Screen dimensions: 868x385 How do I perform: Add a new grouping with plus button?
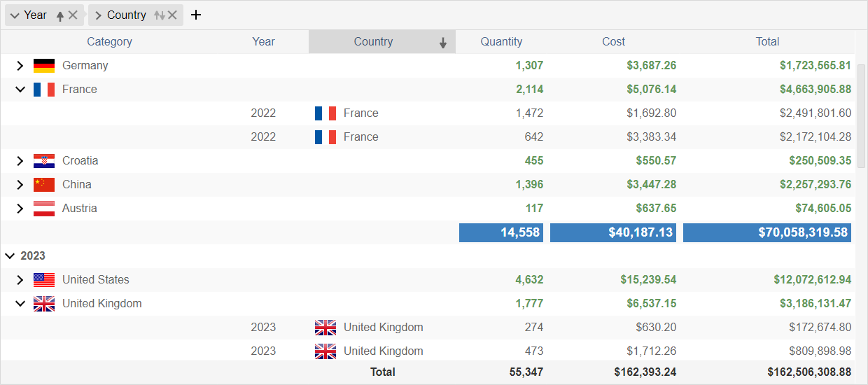[196, 15]
